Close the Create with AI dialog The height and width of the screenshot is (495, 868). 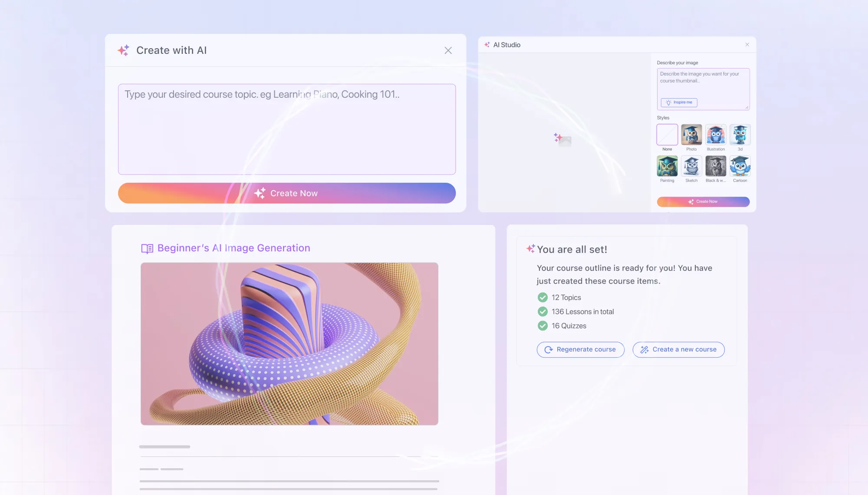448,50
